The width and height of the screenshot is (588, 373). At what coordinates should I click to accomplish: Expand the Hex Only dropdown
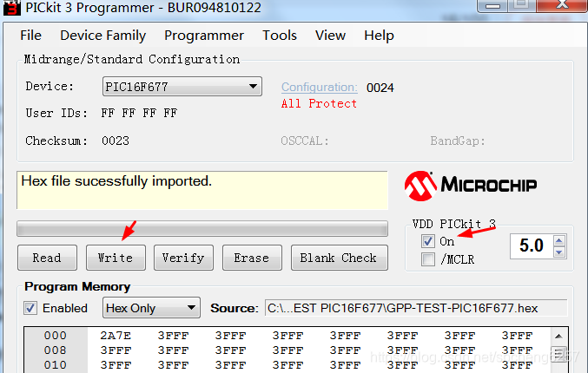point(151,308)
